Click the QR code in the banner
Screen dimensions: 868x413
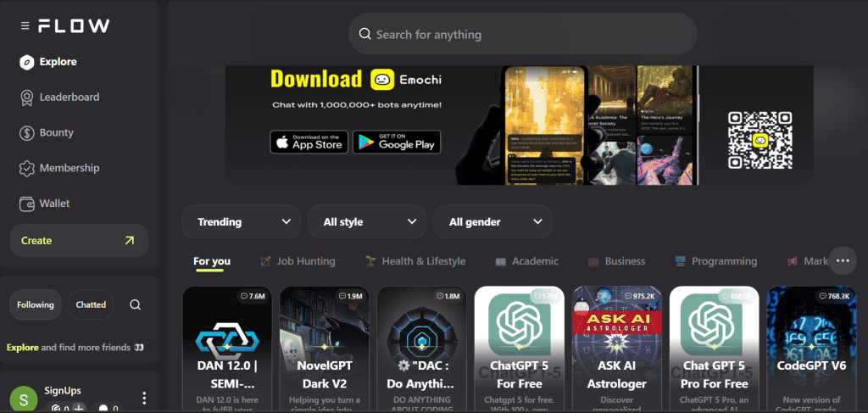759,140
